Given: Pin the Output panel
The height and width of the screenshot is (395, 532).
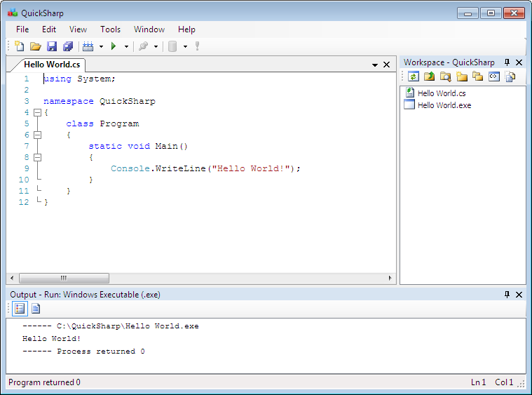Looking at the screenshot, I should tap(507, 295).
